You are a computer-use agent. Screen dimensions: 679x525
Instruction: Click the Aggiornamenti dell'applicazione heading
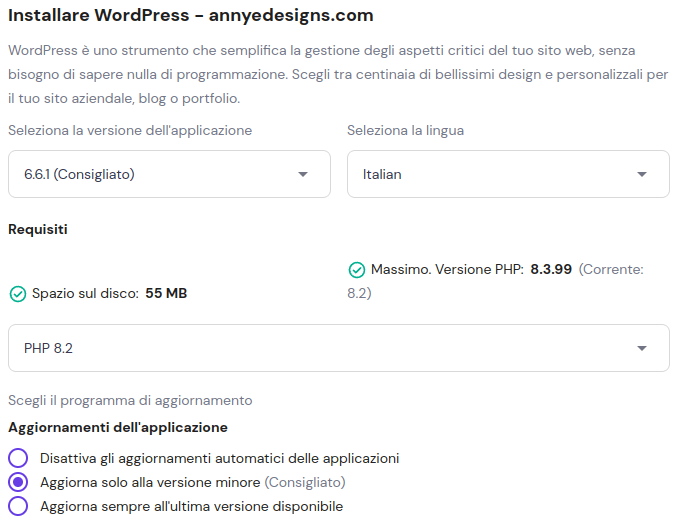tap(118, 428)
